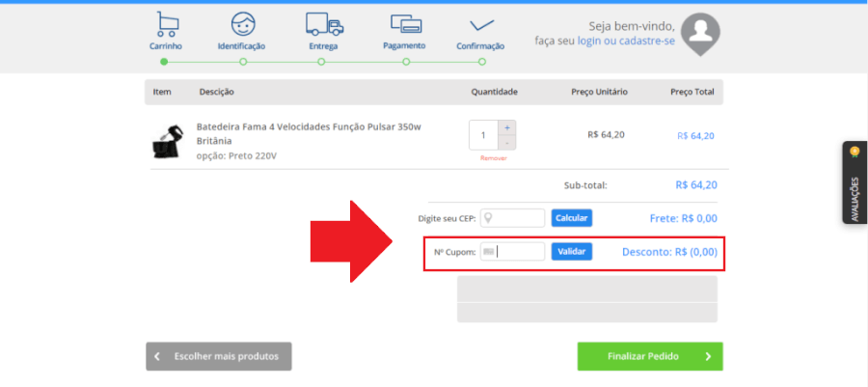Click the Escolher mais produtos button

[219, 356]
